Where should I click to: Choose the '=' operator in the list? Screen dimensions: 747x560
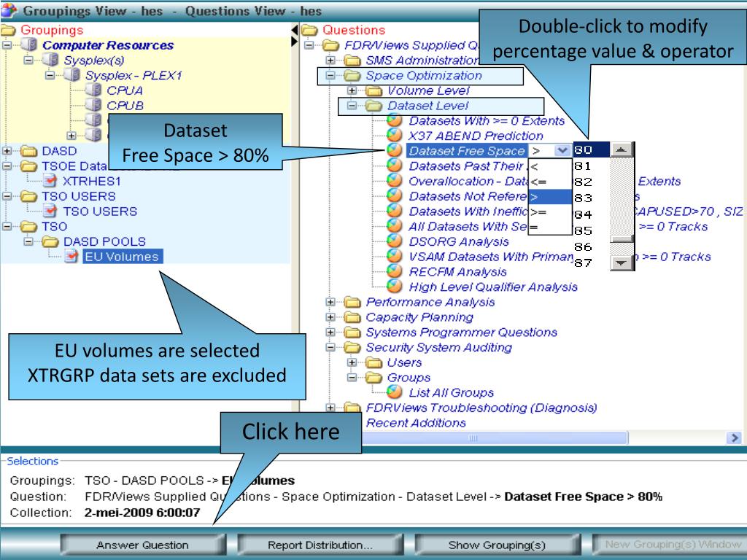pos(550,227)
